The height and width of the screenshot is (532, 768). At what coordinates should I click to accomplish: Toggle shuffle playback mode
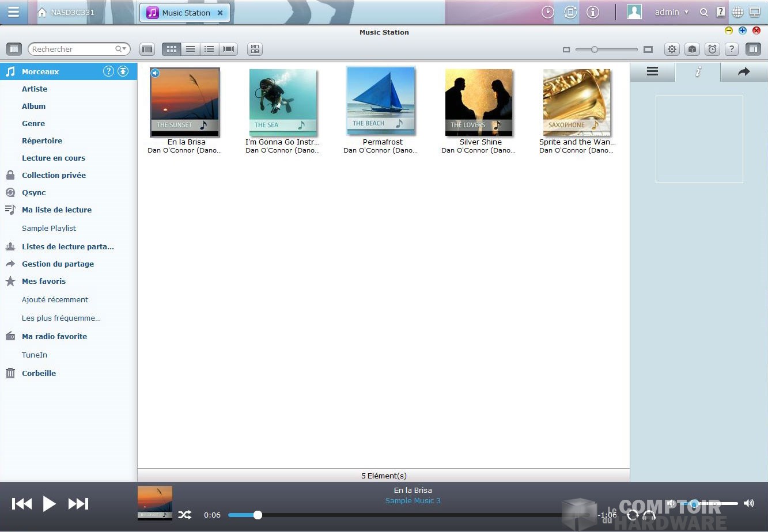click(184, 515)
